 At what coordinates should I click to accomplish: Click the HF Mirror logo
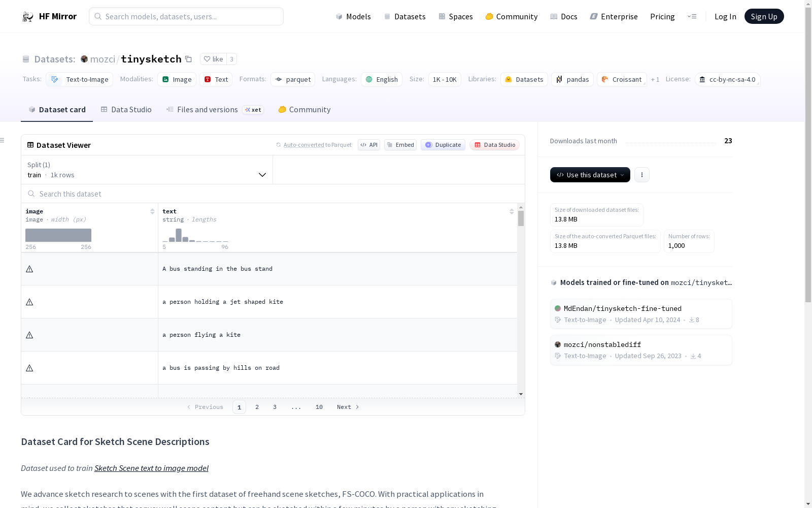(x=49, y=16)
